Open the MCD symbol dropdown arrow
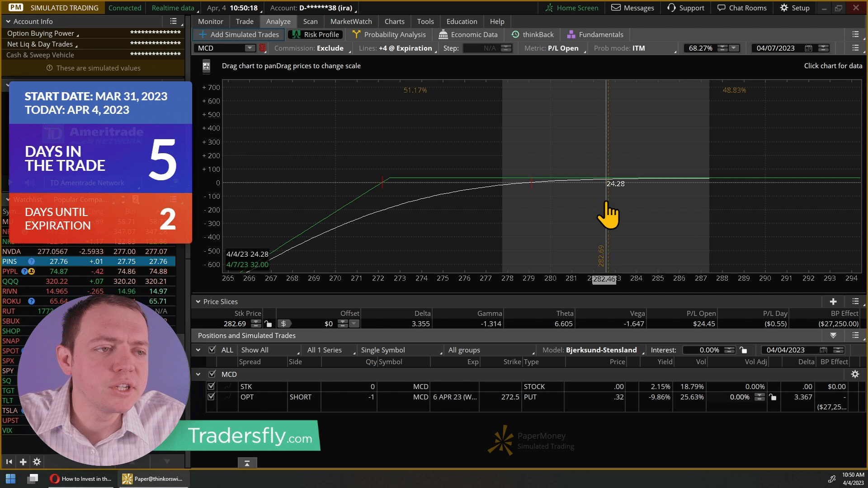Viewport: 868px width, 488px height. (249, 48)
